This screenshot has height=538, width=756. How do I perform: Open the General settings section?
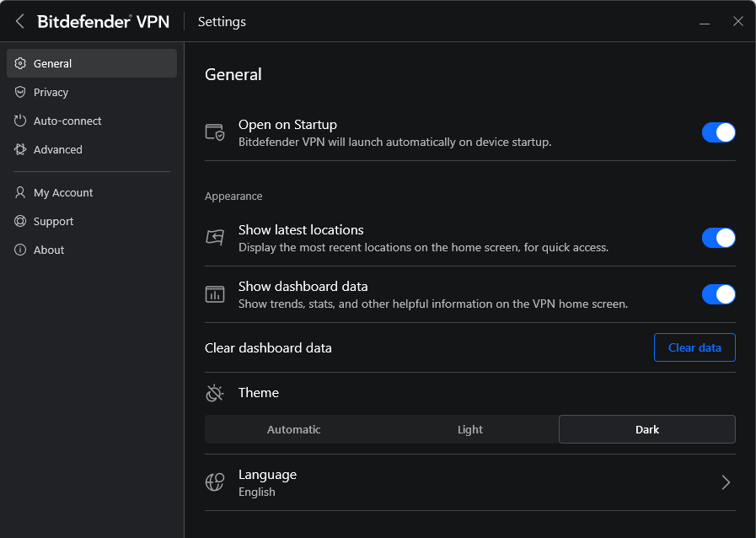pos(92,63)
